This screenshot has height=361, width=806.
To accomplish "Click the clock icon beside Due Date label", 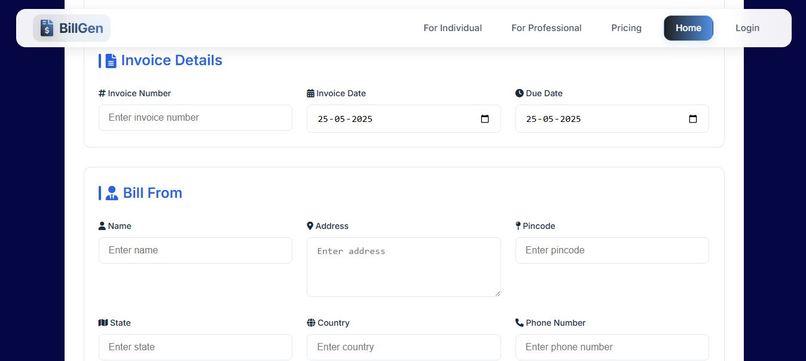I will (519, 93).
